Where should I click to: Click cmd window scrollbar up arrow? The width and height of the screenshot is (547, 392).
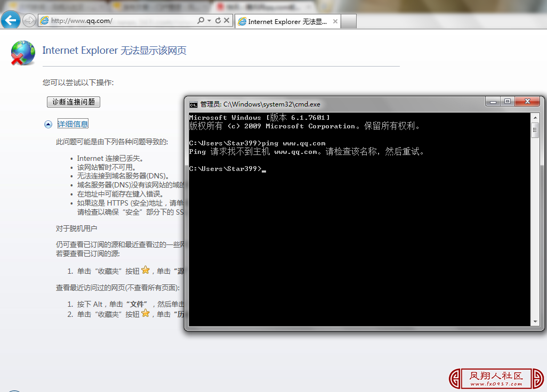point(535,117)
